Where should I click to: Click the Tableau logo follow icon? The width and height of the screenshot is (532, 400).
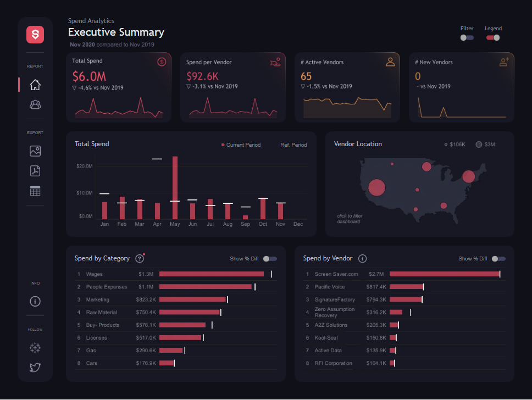click(x=35, y=348)
